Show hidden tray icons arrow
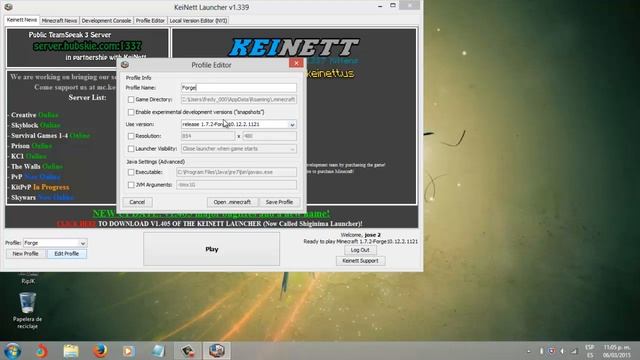The height and width of the screenshot is (360, 640). pyautogui.click(x=529, y=351)
